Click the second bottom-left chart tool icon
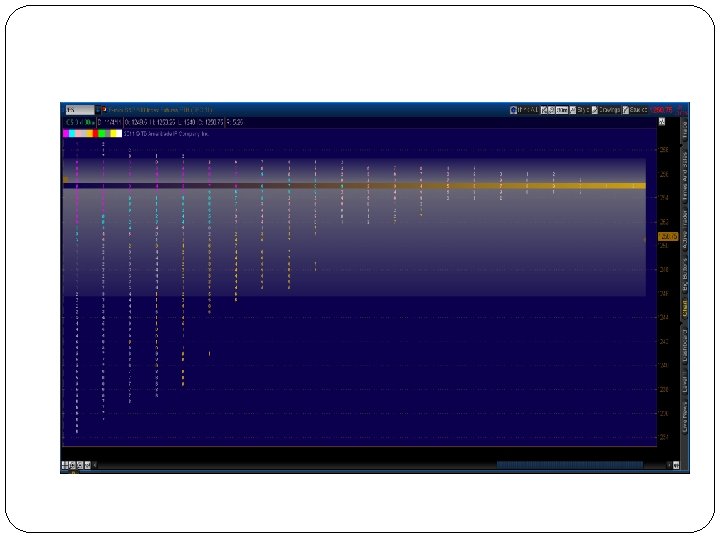The image size is (720, 540). 72,465
